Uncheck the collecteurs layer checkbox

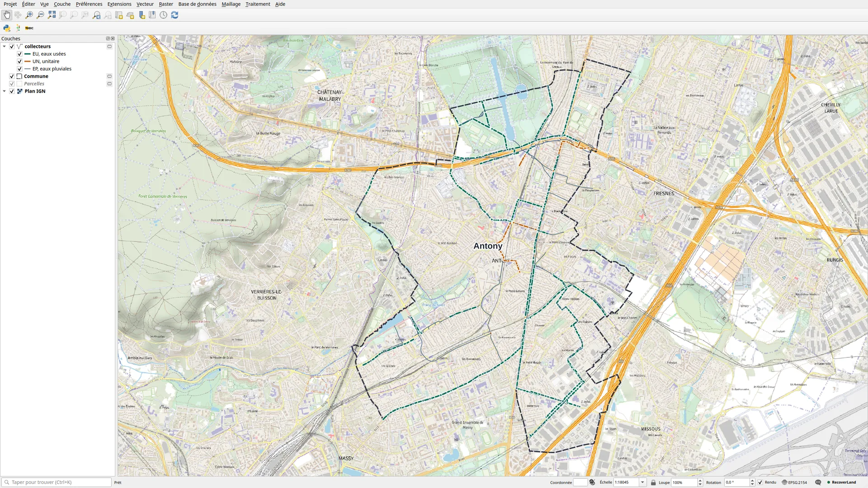pyautogui.click(x=12, y=47)
